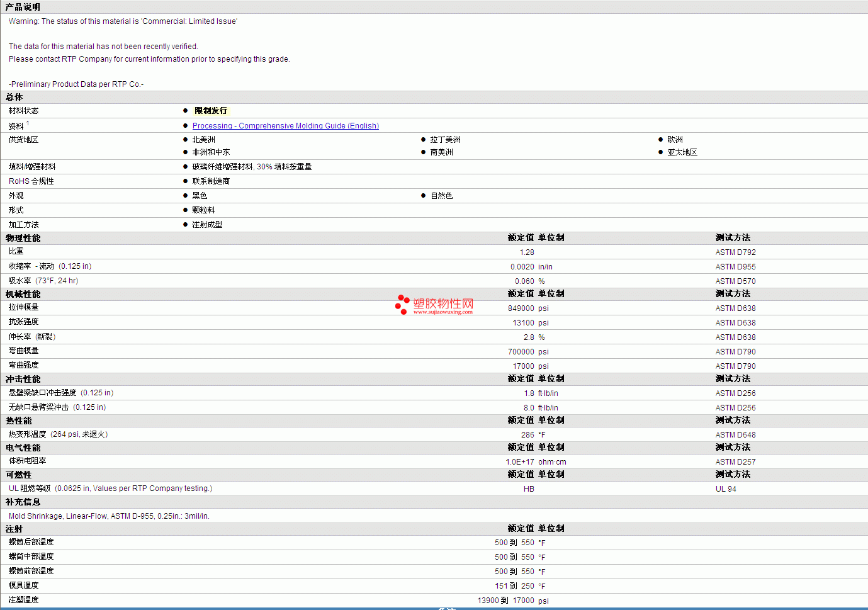Click the ASTM D257 test method

point(736,462)
